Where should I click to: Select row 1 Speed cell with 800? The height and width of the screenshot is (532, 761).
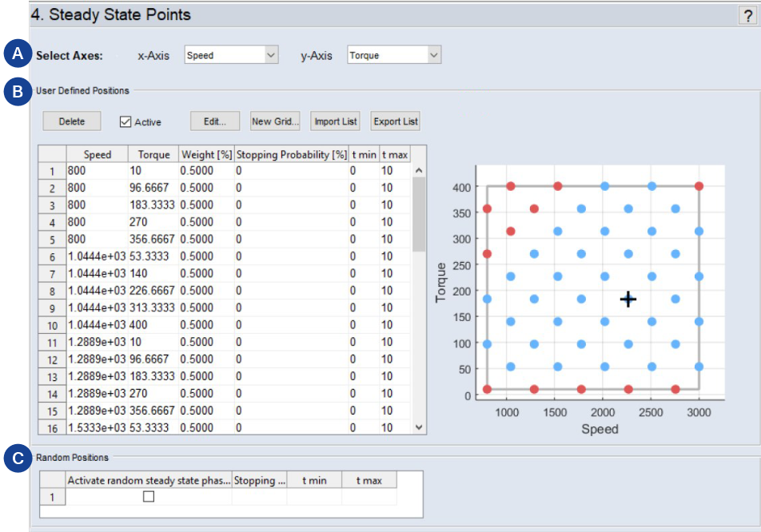click(x=97, y=171)
